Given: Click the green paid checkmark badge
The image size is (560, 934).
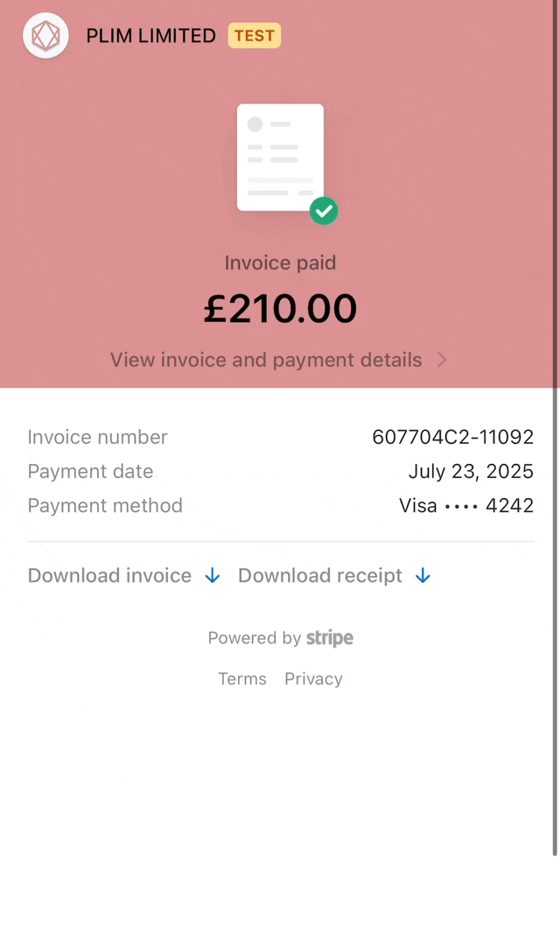Looking at the screenshot, I should 324,211.
